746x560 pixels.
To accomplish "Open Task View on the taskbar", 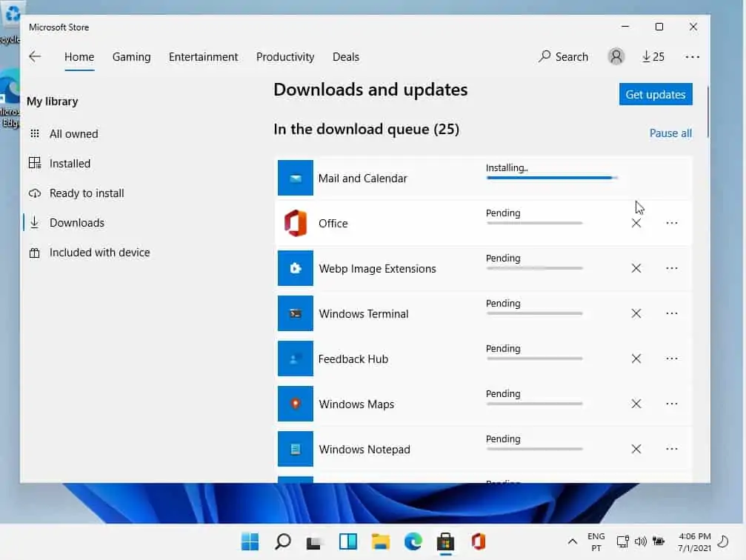I will (313, 542).
